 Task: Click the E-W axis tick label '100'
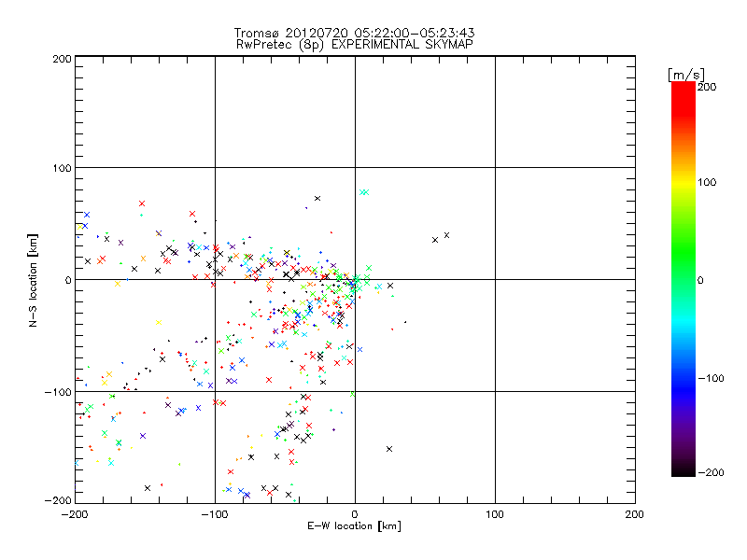[x=495, y=514]
